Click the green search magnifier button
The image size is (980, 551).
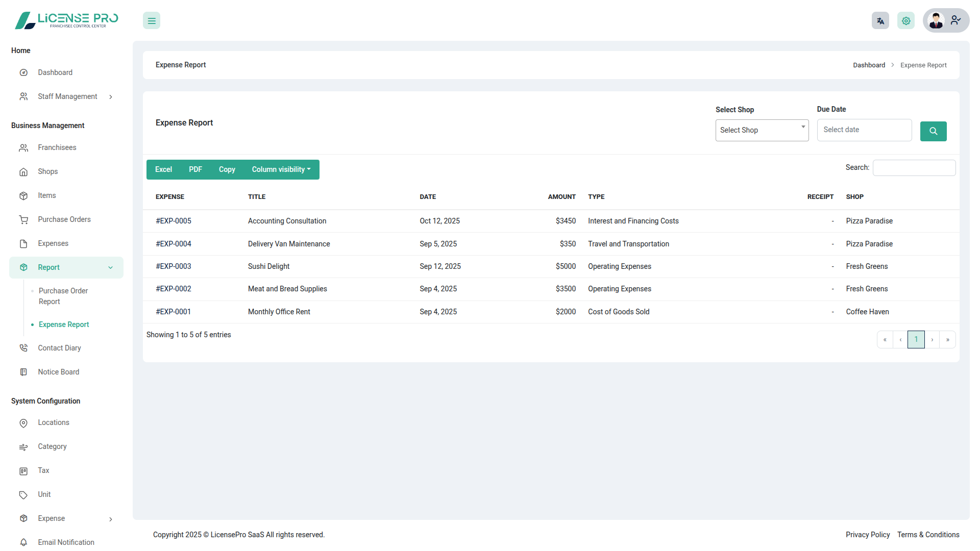point(933,131)
